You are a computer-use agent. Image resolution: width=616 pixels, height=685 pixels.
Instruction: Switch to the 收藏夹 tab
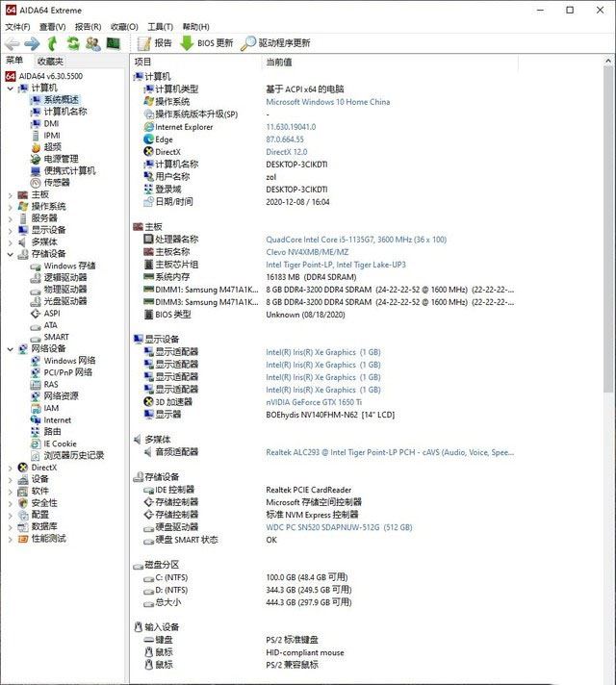click(50, 62)
